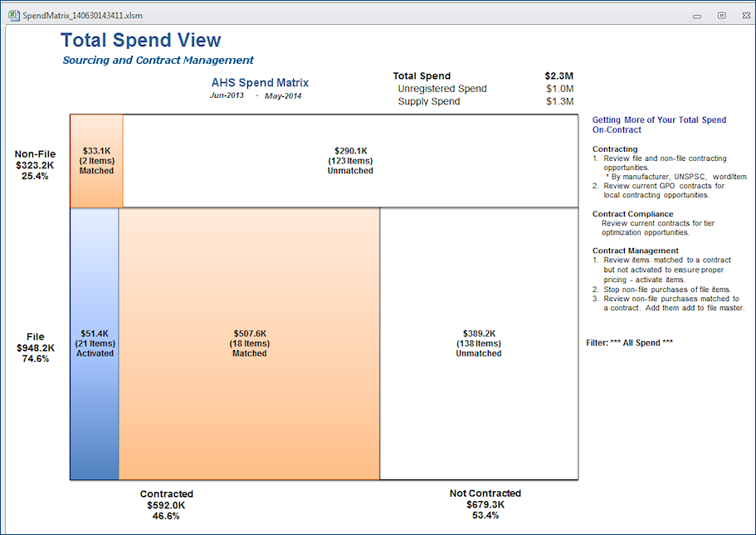Screen dimensions: 756x535
Task: Minimize the SpendMatrix workbook window
Action: tap(700, 15)
